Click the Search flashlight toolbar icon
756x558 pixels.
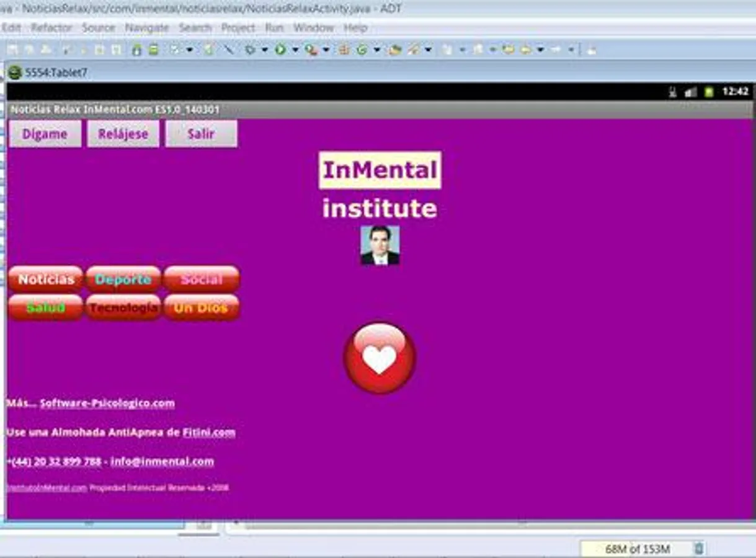coord(412,50)
